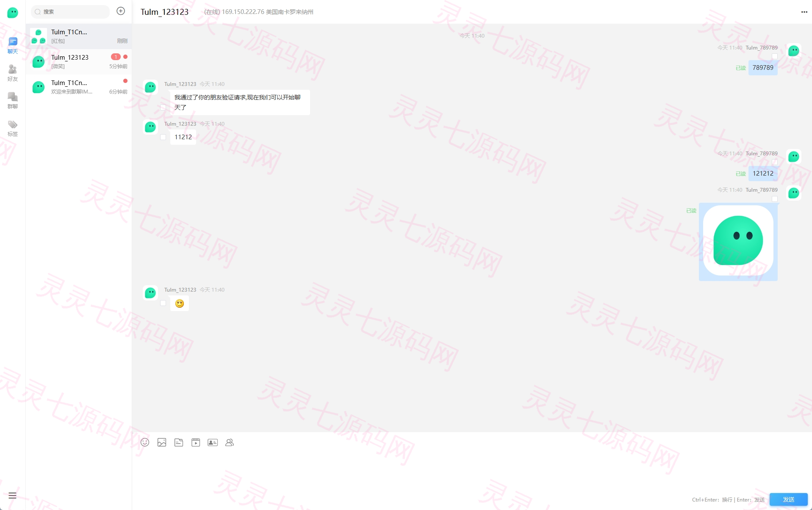
Task: Click the user icon in the input toolbar
Action: click(230, 442)
